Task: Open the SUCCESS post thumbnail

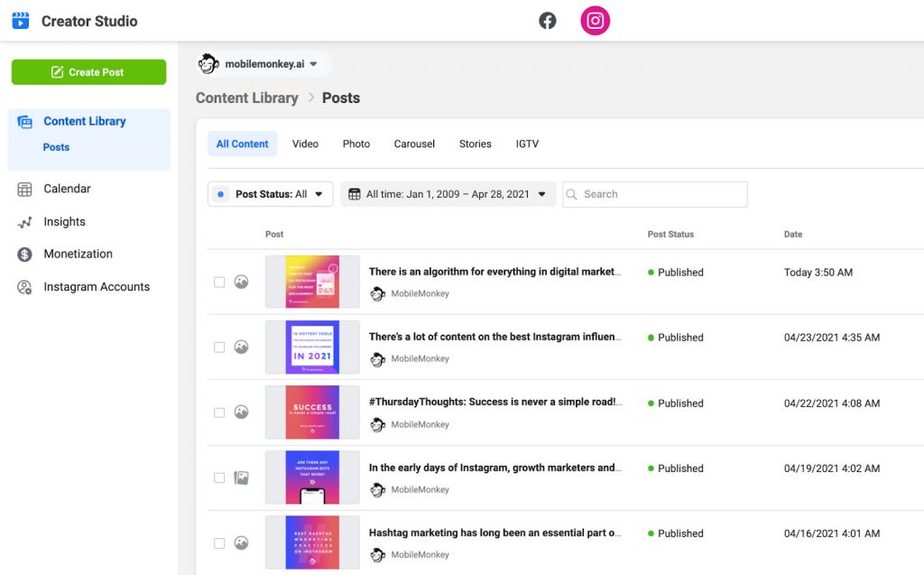Action: click(x=312, y=413)
